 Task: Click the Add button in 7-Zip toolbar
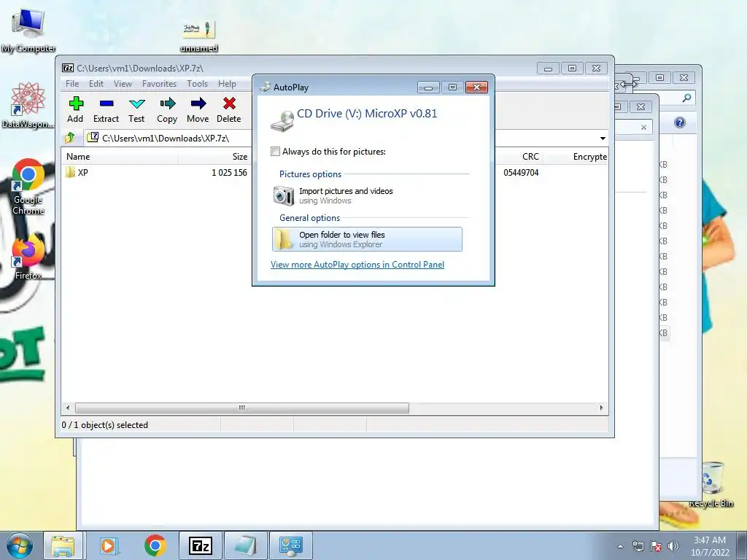[75, 109]
